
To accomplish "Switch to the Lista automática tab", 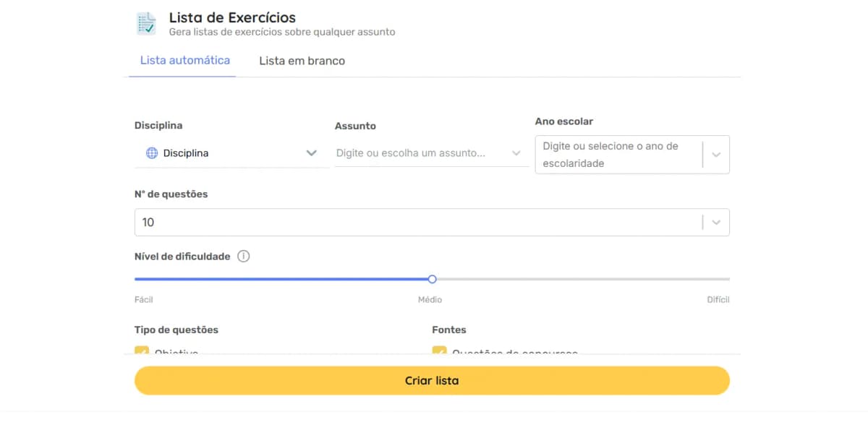I will coord(185,61).
